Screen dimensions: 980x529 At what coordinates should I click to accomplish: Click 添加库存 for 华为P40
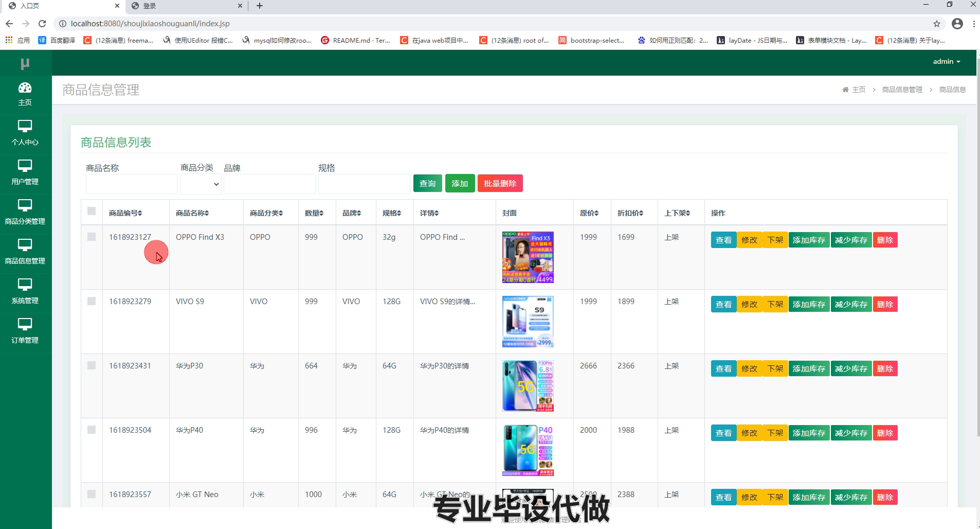tap(809, 433)
